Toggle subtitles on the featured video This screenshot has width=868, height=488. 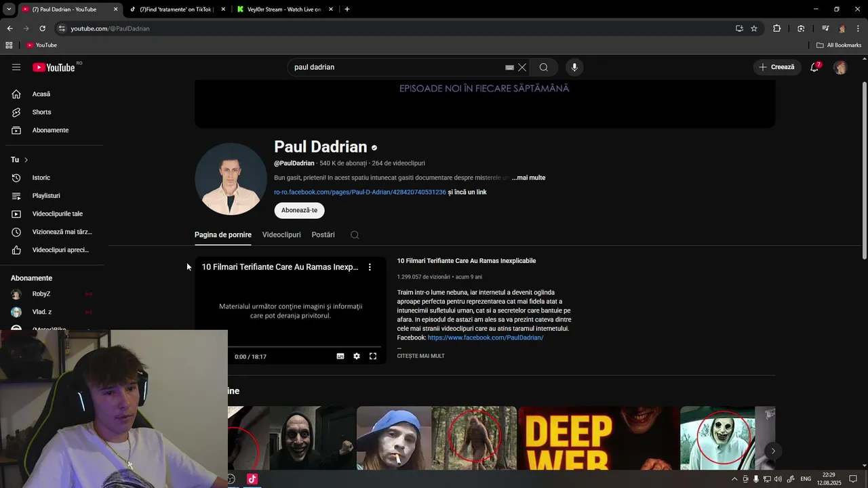[x=340, y=357]
